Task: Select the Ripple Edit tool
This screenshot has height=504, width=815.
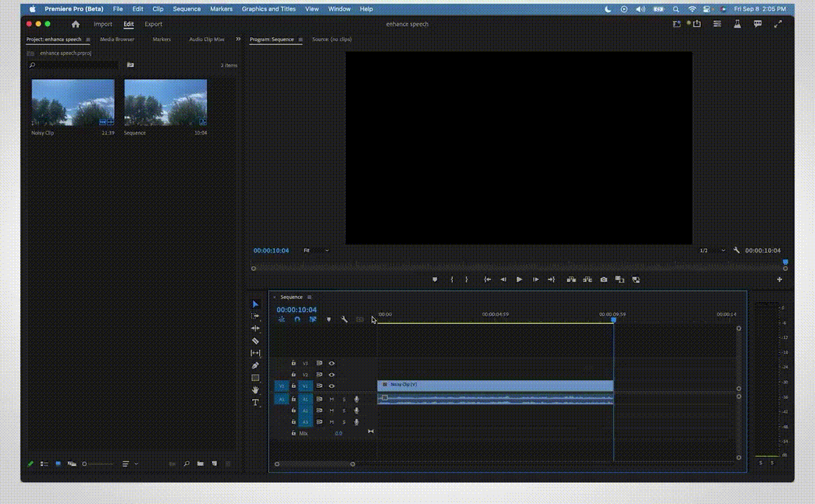Action: 255,328
